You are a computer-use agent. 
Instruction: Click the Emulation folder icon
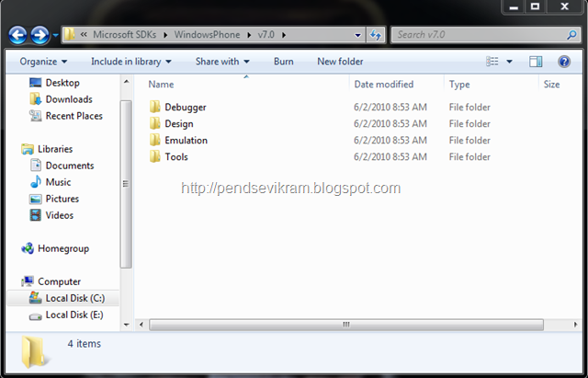coord(155,140)
